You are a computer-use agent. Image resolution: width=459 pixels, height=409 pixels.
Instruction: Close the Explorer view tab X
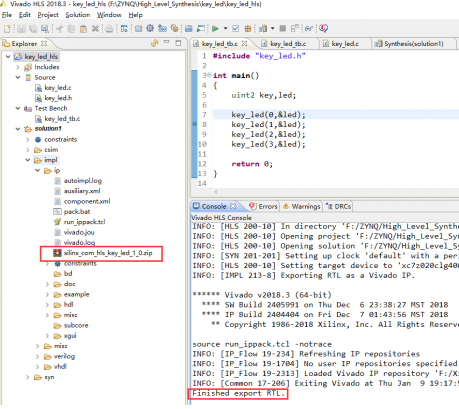44,43
